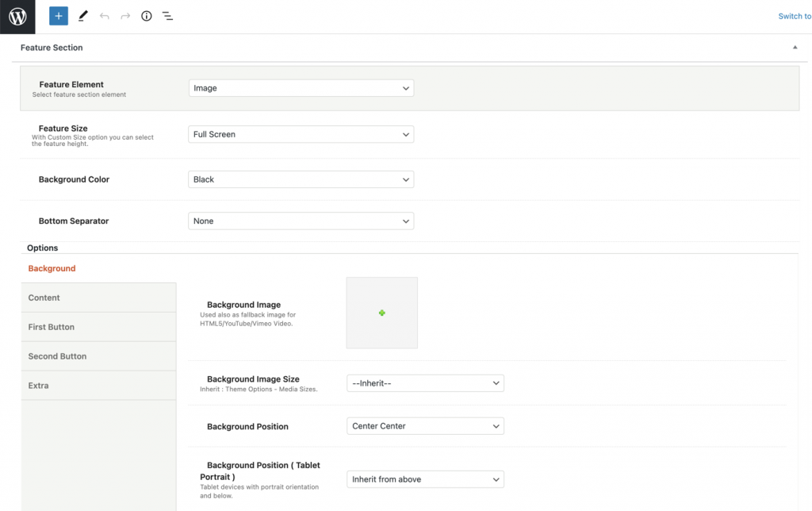Collapse the Feature Section panel
The width and height of the screenshot is (812, 511).
795,48
